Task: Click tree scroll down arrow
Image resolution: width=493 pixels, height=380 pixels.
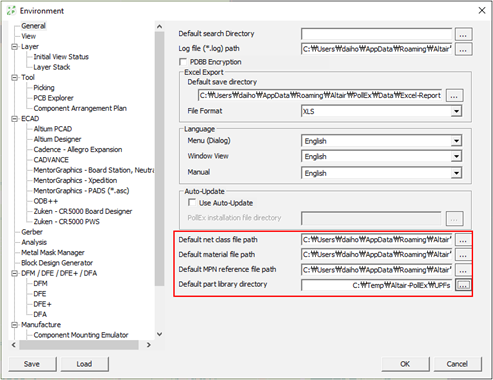Action: click(160, 334)
